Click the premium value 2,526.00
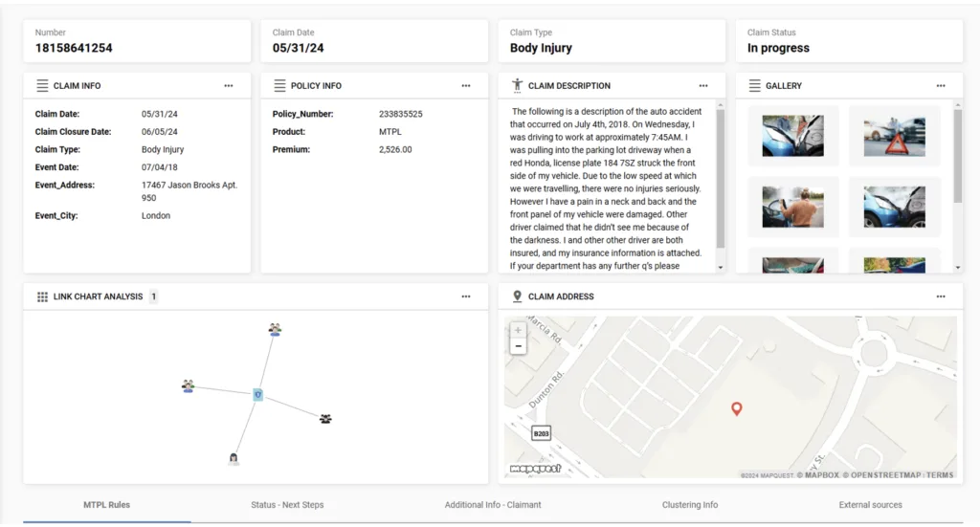The width and height of the screenshot is (980, 527). click(x=395, y=149)
